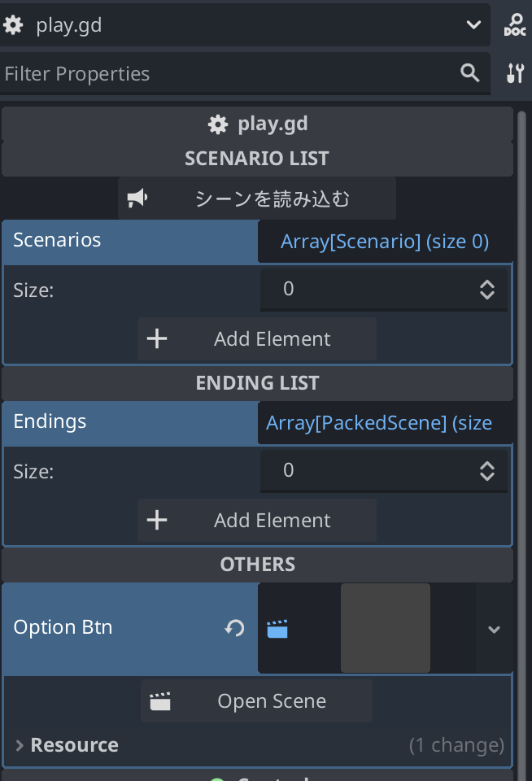Focus the Filter Properties search field
The height and width of the screenshot is (781, 532).
coord(228,74)
